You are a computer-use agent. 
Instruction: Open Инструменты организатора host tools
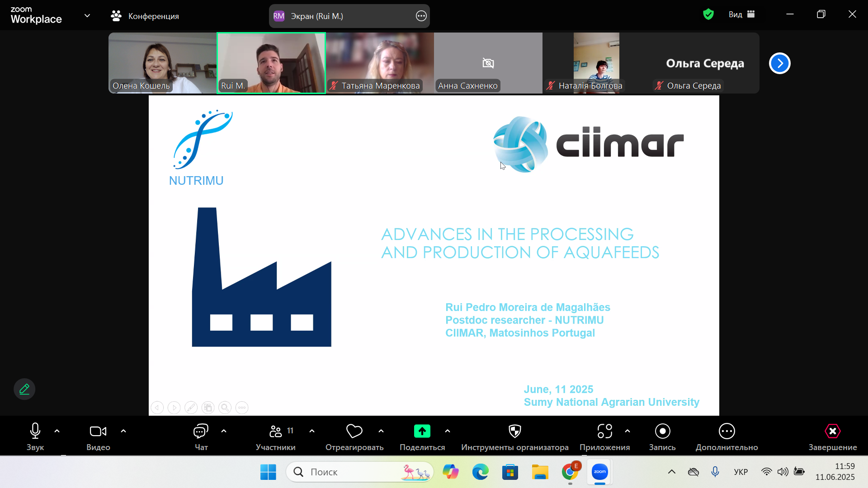tap(515, 436)
